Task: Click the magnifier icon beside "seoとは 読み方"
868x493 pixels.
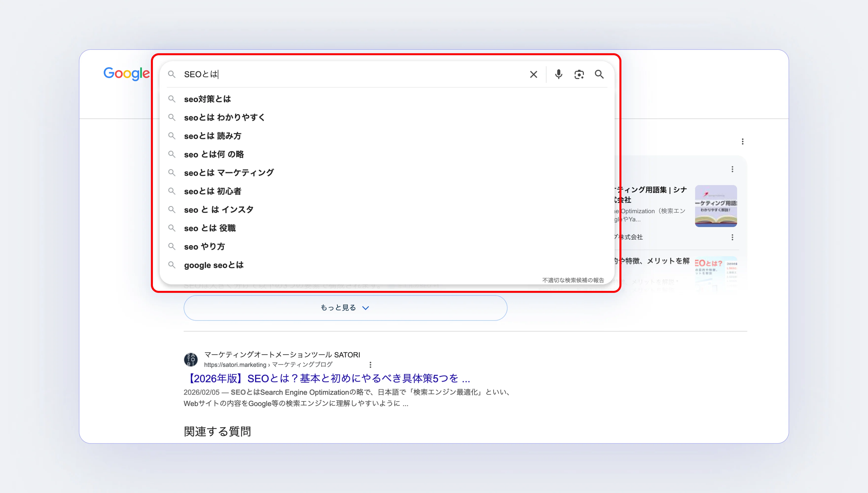Action: [172, 136]
